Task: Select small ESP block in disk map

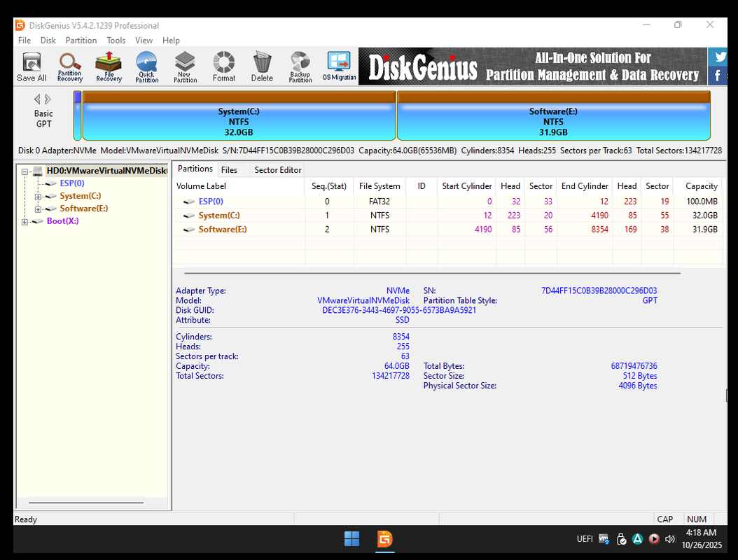Action: (78, 115)
